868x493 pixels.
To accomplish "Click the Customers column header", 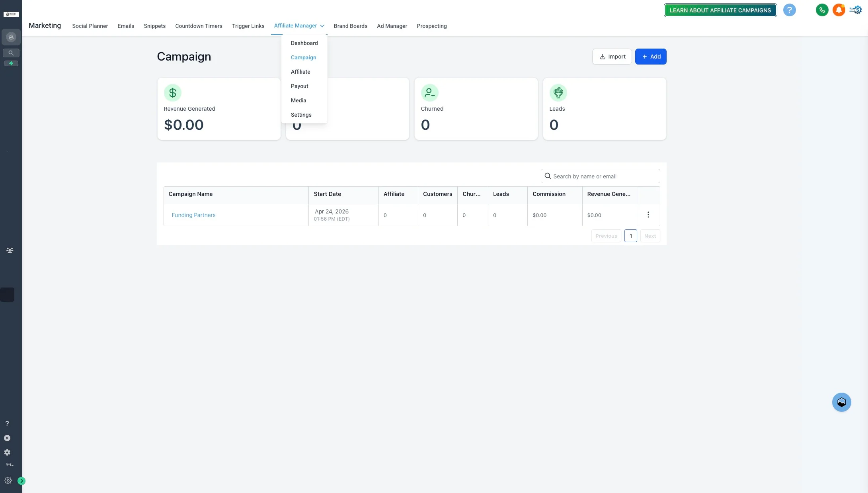I will click(437, 195).
